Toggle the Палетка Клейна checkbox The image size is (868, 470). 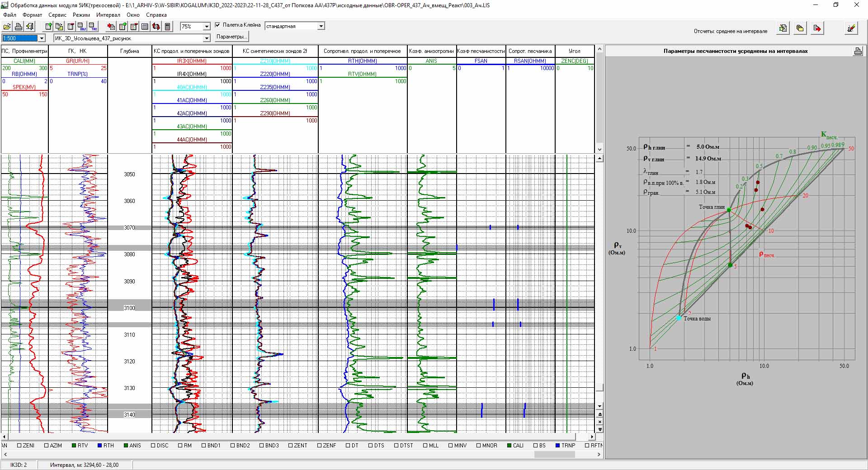click(218, 25)
